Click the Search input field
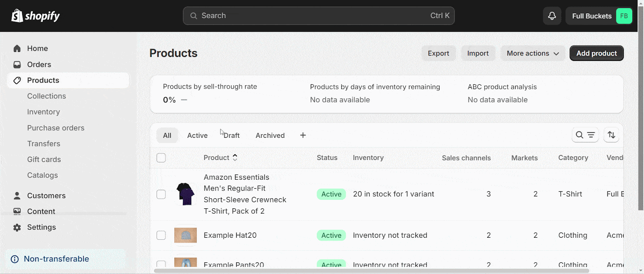The image size is (644, 274). click(319, 16)
